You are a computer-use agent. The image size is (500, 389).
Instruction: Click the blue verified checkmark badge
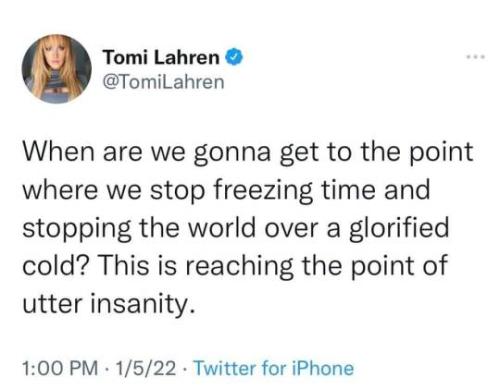pyautogui.click(x=235, y=57)
